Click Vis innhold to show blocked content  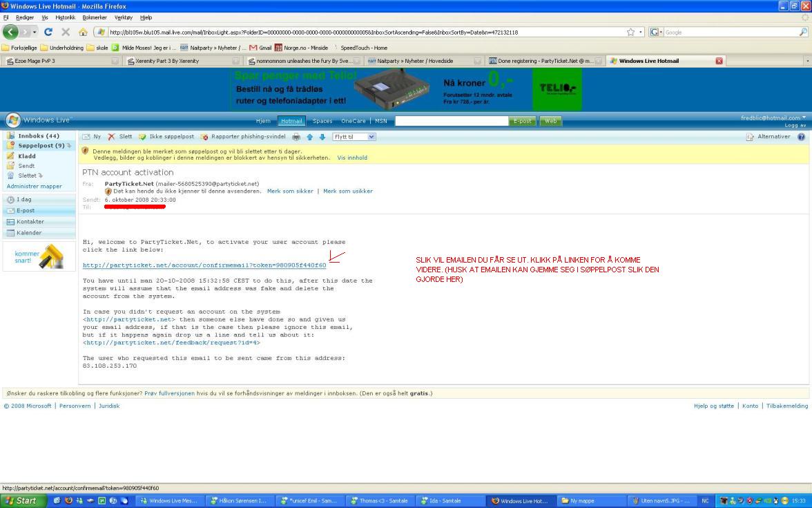(352, 158)
